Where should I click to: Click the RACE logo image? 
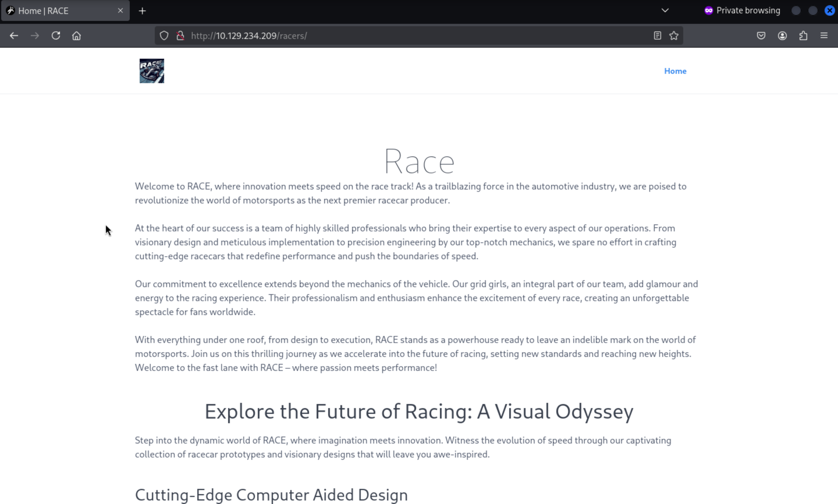[152, 71]
